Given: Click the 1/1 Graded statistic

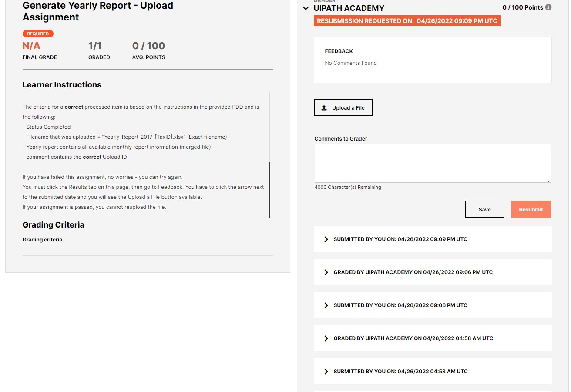Looking at the screenshot, I should click(x=94, y=45).
